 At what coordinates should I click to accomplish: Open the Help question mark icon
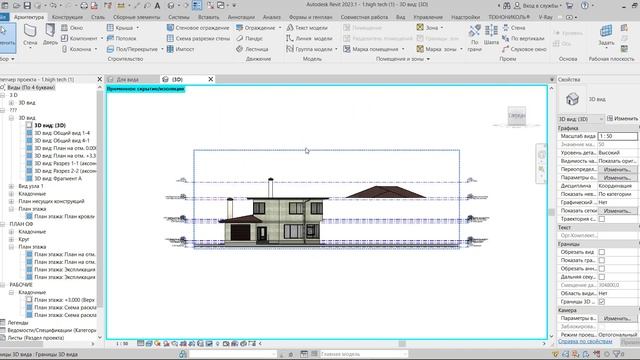coord(585,6)
